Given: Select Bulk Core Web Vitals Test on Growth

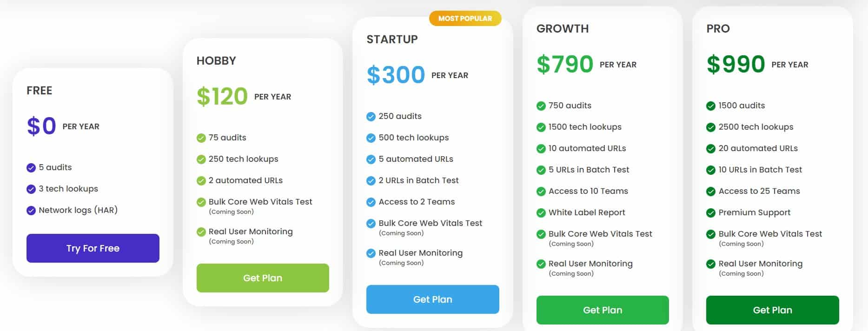Looking at the screenshot, I should point(600,234).
